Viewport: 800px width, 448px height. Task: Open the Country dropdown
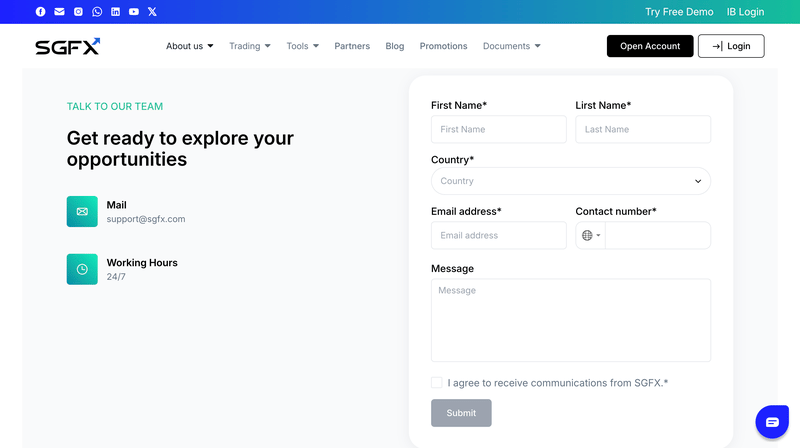pyautogui.click(x=571, y=181)
